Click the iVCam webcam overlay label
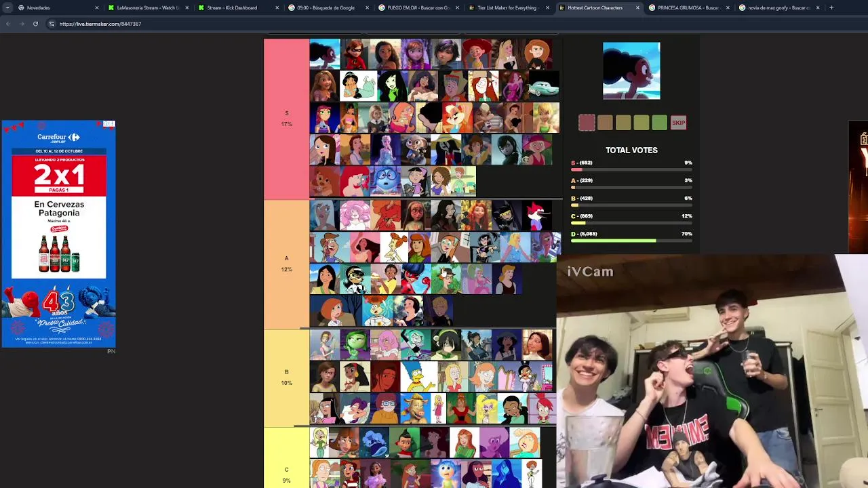Screen dimensions: 868x488 [590, 272]
